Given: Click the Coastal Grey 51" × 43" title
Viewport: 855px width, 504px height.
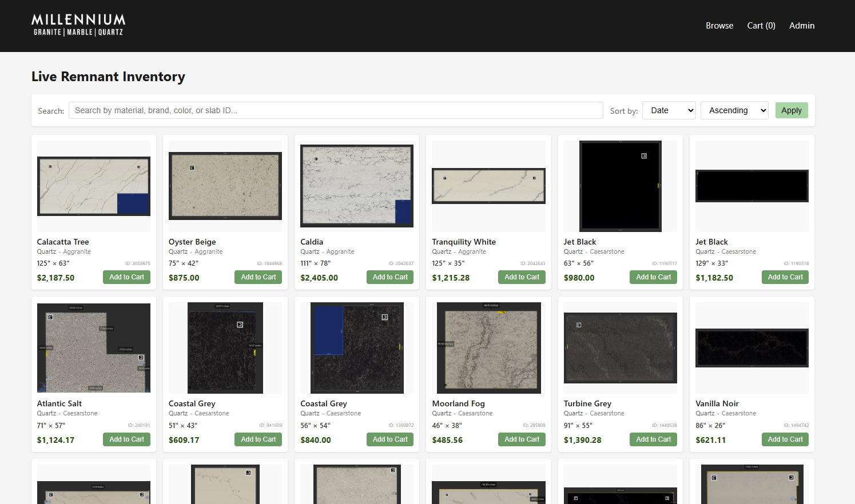Looking at the screenshot, I should [192, 403].
